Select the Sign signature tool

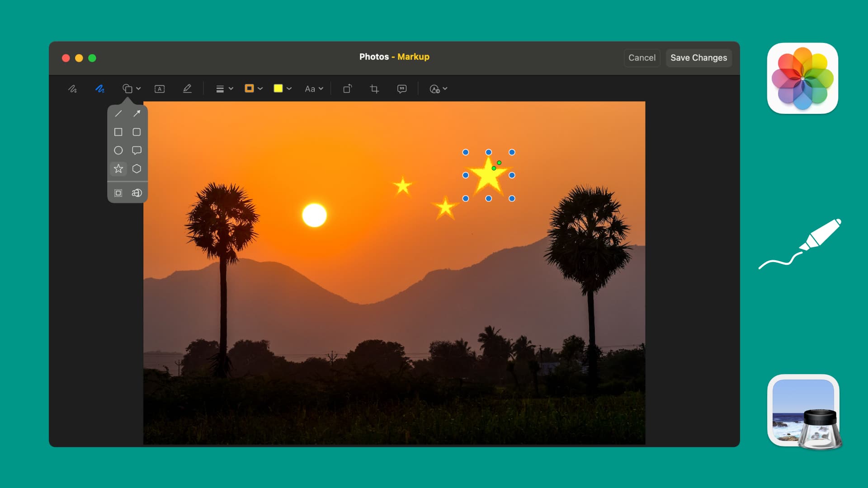[187, 89]
